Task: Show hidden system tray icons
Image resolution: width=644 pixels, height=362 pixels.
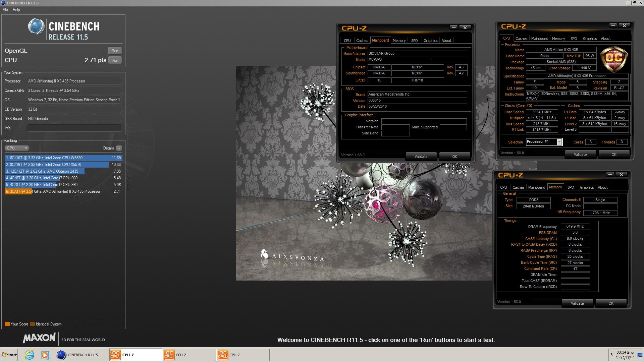Action: coord(612,354)
